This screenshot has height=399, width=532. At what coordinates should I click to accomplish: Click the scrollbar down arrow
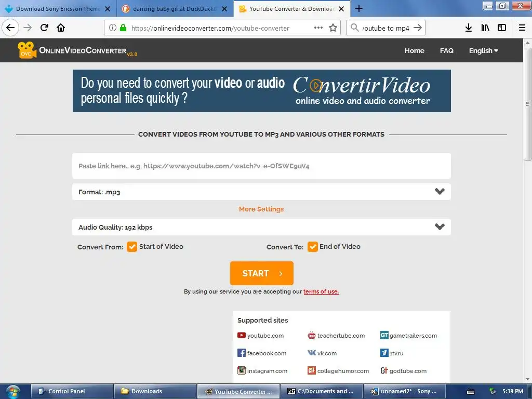[527, 379]
